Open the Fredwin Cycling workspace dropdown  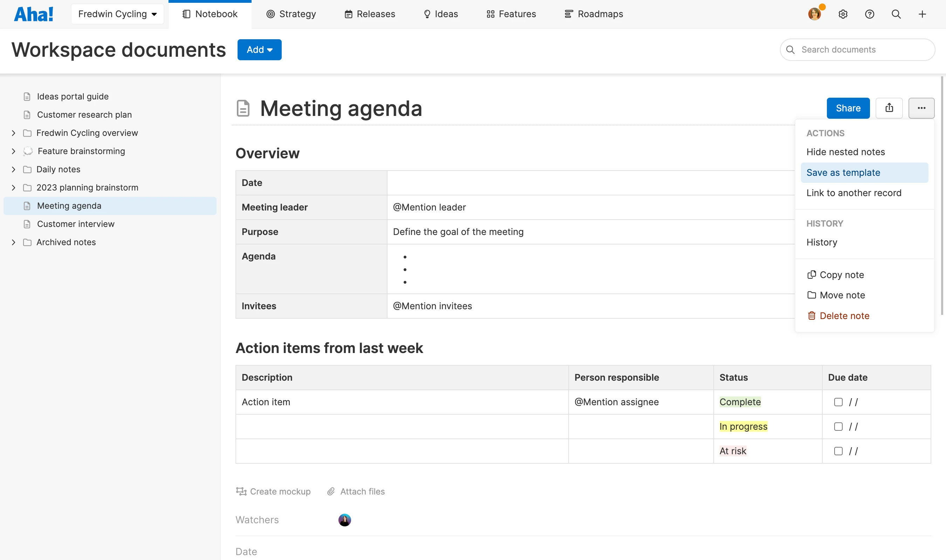click(x=117, y=14)
